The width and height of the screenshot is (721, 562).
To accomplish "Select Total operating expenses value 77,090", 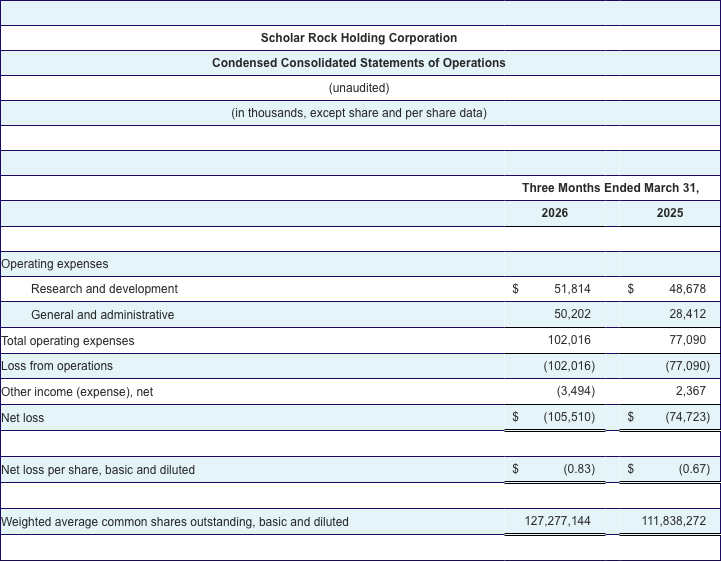I will coord(687,340).
